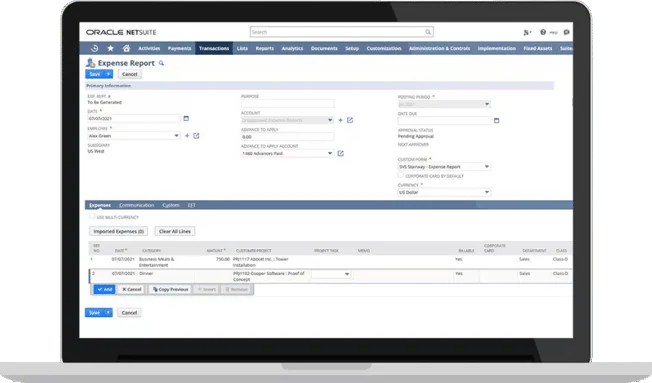
Task: Click the search icon beside Expense Report title
Action: [161, 63]
